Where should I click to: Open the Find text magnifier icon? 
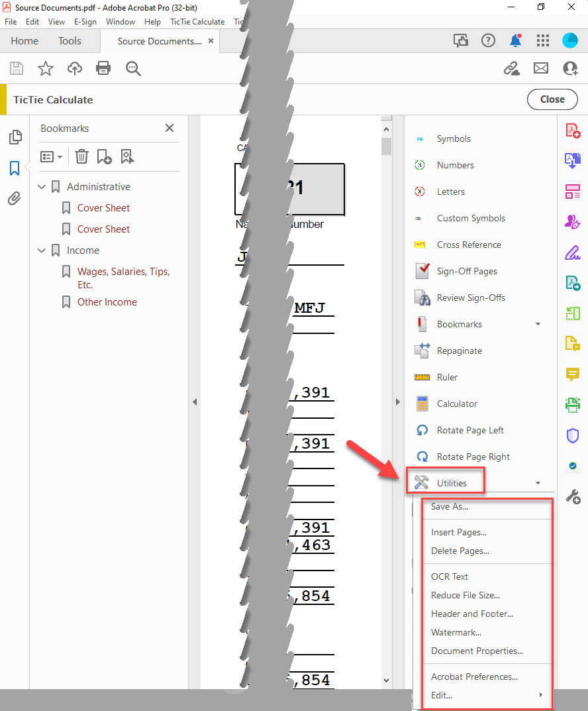coord(133,68)
